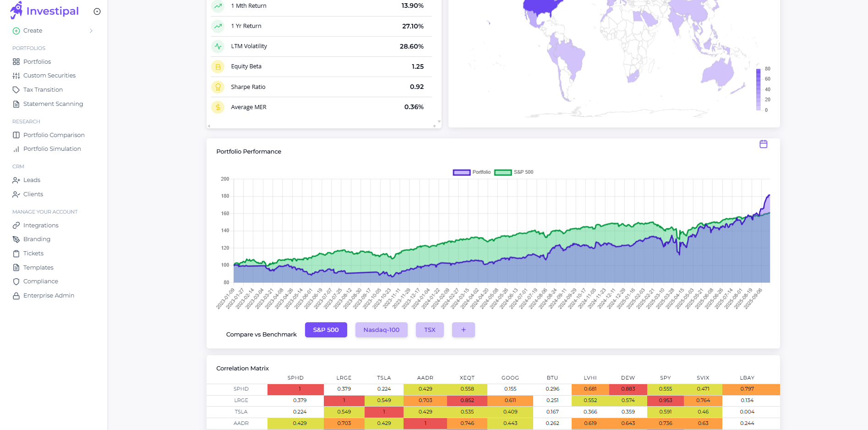Click the Compliance shield icon

[x=16, y=281]
